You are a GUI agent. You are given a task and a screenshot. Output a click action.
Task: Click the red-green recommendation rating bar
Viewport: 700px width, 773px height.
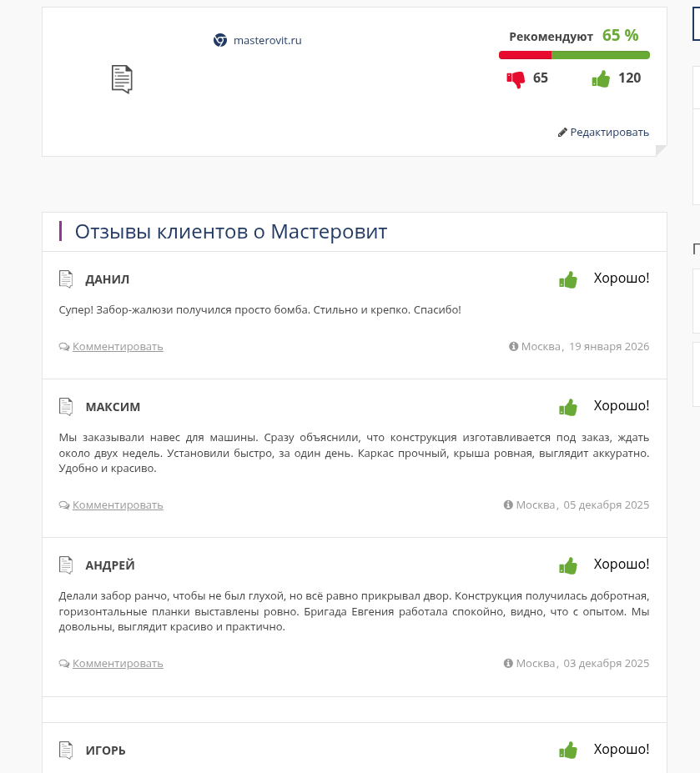coord(574,55)
